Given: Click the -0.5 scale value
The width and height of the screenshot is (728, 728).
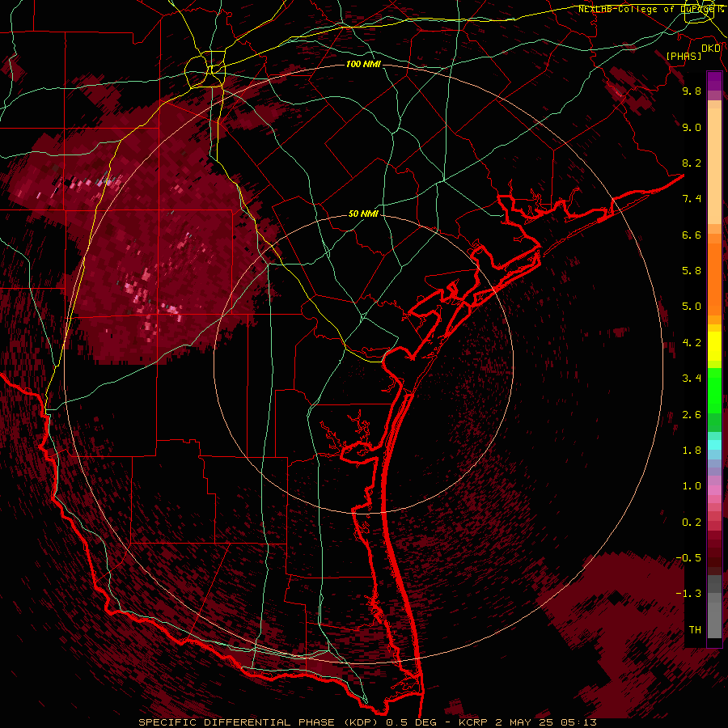Looking at the screenshot, I should [x=688, y=558].
